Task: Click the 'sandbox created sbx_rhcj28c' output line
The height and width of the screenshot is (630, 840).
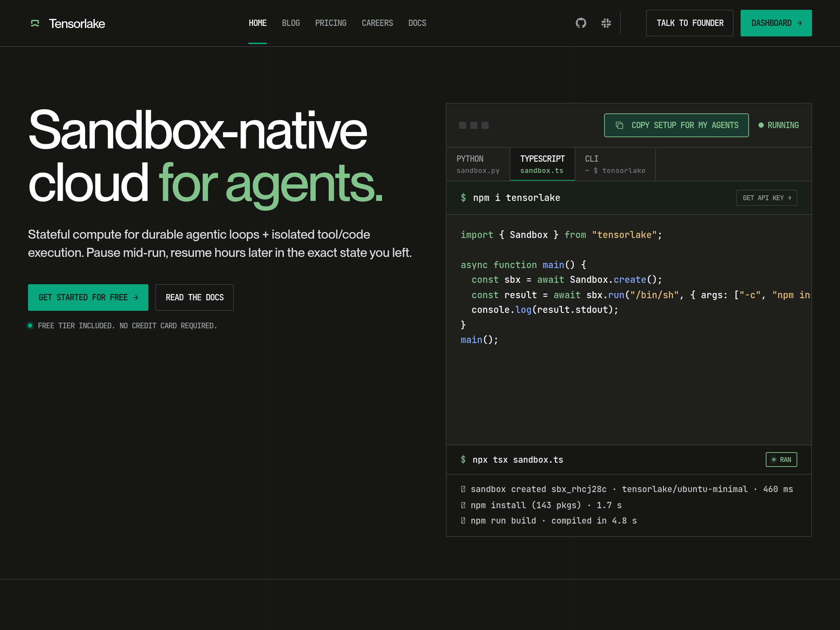Action: pyautogui.click(x=627, y=490)
